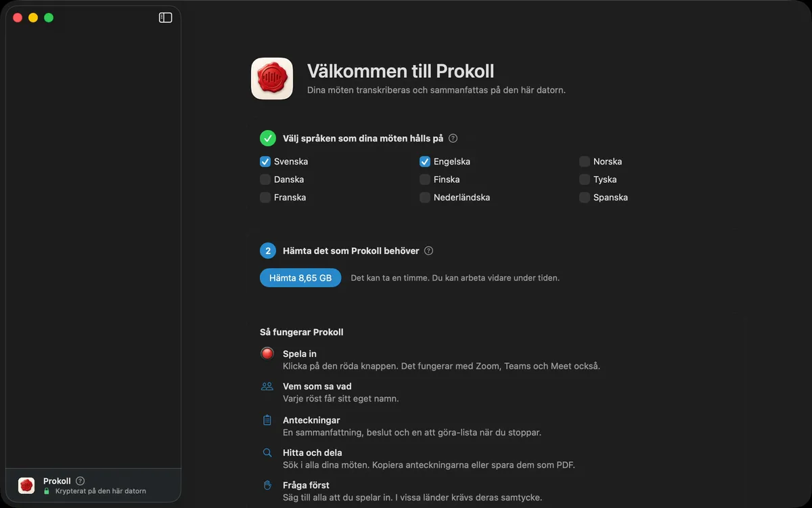Click the Fråga först title text
The height and width of the screenshot is (508, 812).
pyautogui.click(x=306, y=485)
